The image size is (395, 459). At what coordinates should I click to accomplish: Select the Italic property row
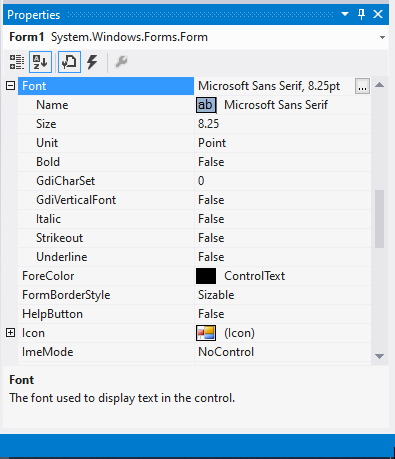click(194, 219)
